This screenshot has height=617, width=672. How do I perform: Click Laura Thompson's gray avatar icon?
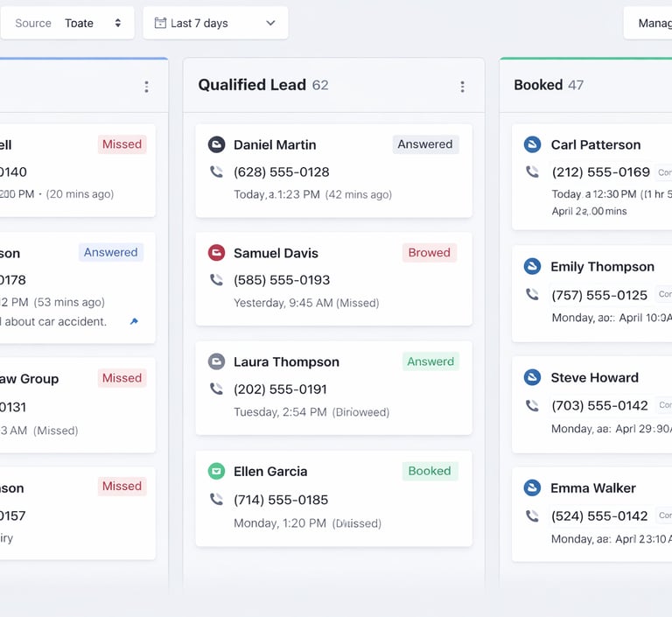(216, 361)
